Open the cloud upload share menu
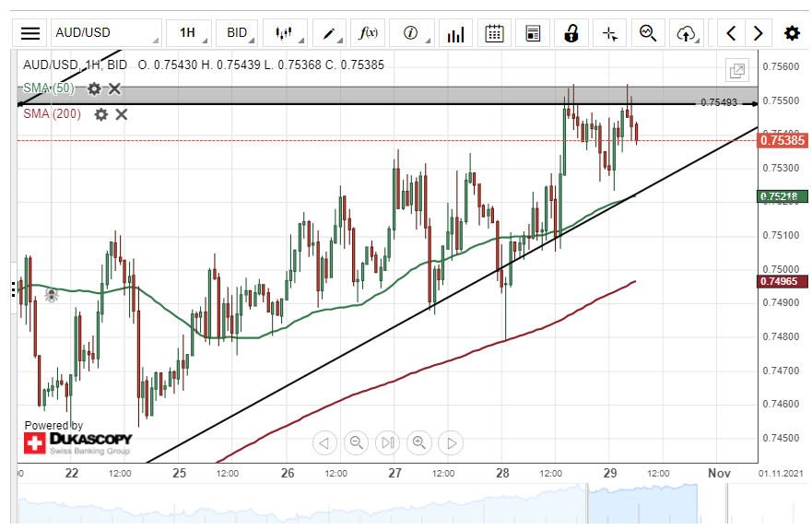The height and width of the screenshot is (530, 812). (x=685, y=33)
